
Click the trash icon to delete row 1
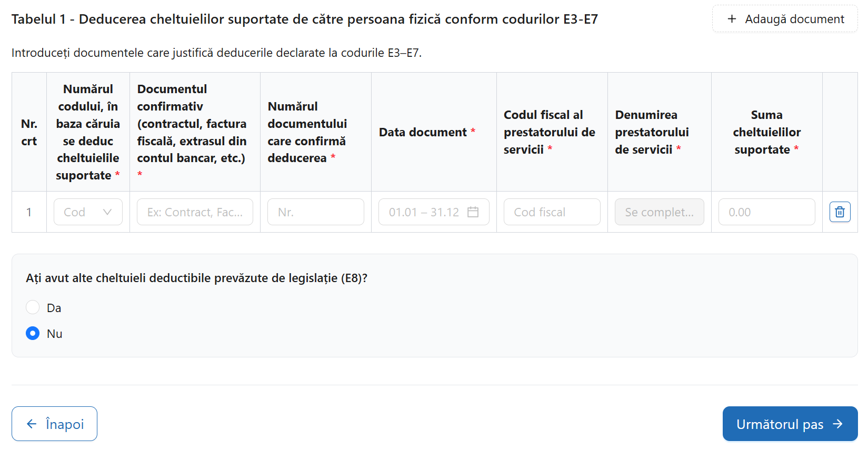(x=840, y=212)
